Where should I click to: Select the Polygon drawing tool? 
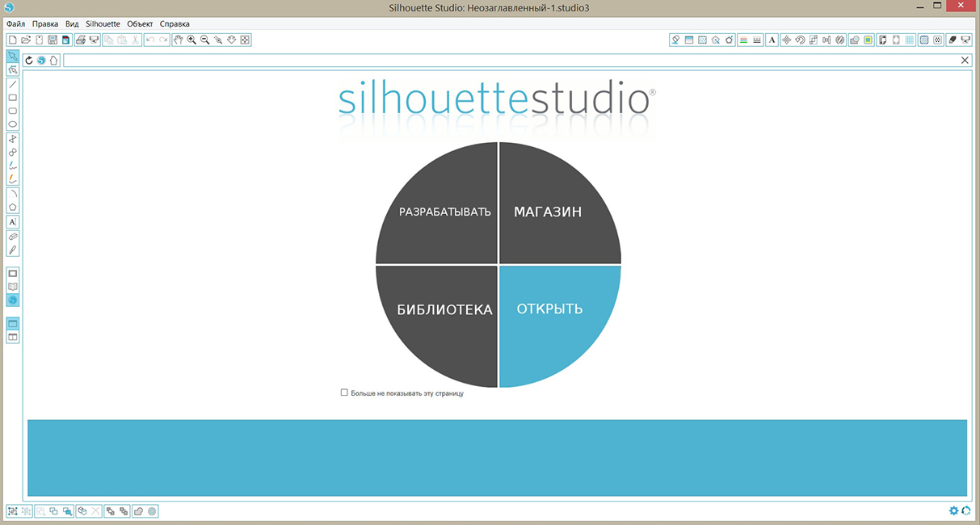click(13, 207)
